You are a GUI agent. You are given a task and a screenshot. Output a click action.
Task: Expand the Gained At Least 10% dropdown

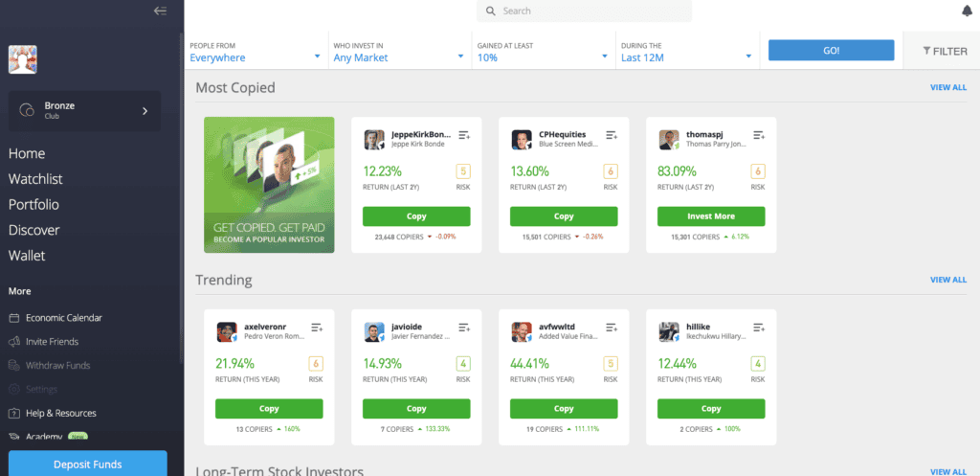(544, 52)
